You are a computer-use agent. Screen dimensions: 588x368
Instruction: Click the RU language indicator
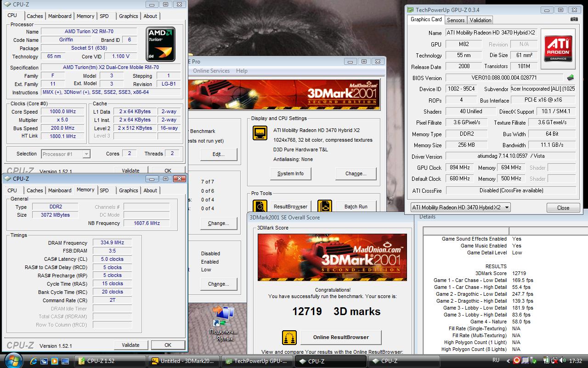point(496,360)
